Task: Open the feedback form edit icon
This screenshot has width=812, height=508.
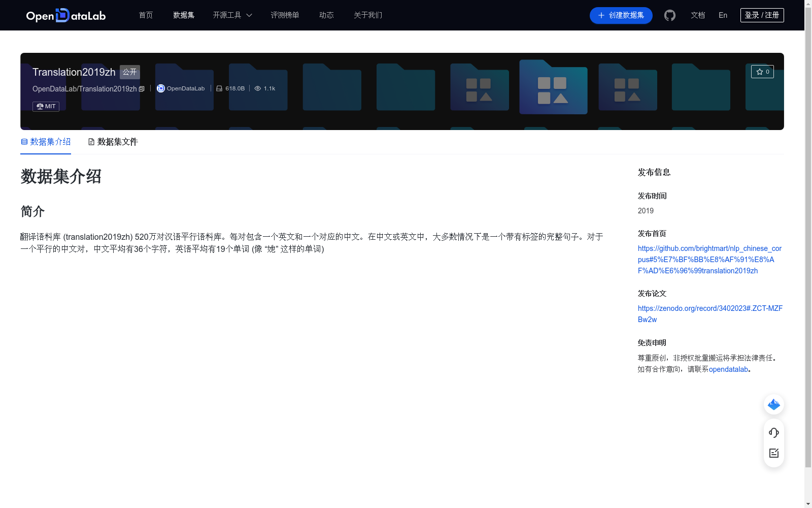Action: 774,453
